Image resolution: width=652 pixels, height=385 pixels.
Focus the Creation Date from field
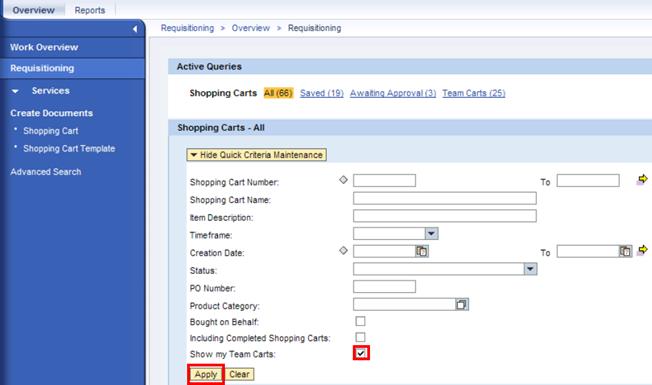384,251
